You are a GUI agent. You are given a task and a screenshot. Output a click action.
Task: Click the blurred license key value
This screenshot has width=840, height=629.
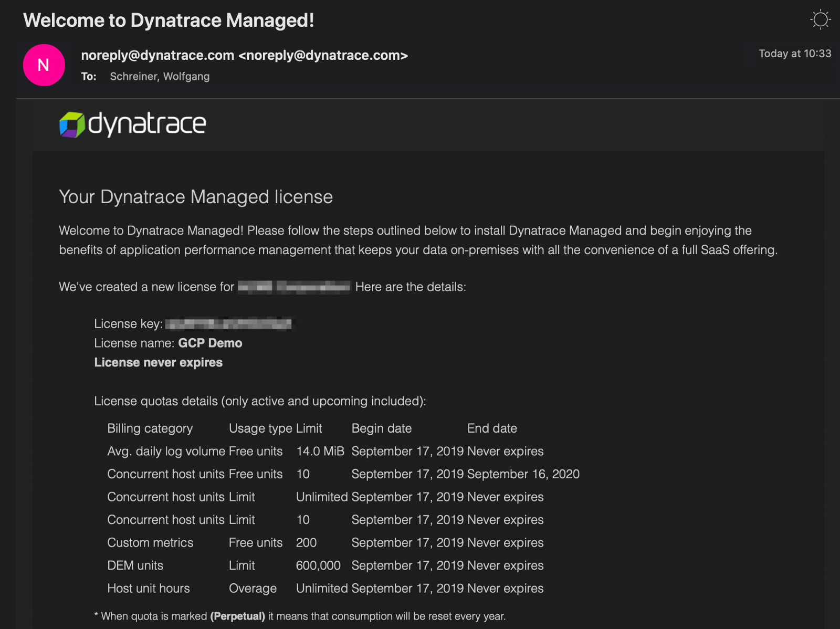click(x=229, y=324)
